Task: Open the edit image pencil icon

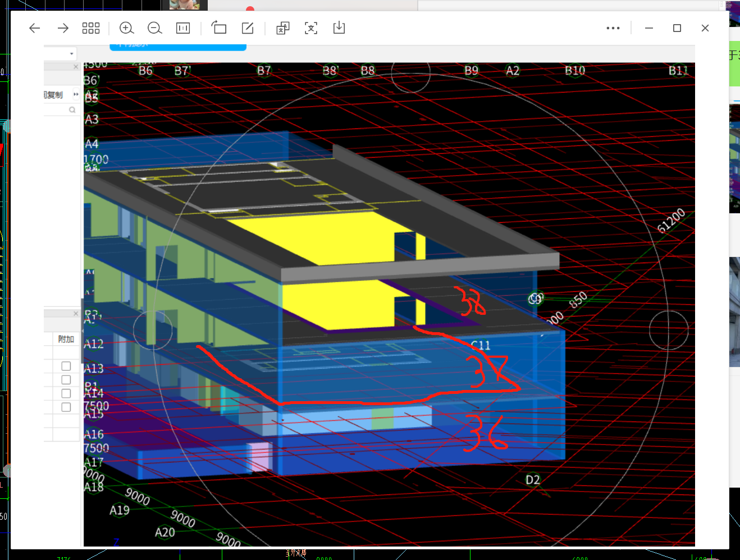Action: 248,28
